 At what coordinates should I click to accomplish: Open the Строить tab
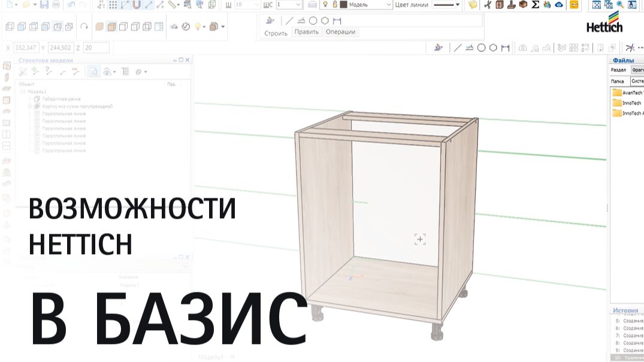click(276, 34)
